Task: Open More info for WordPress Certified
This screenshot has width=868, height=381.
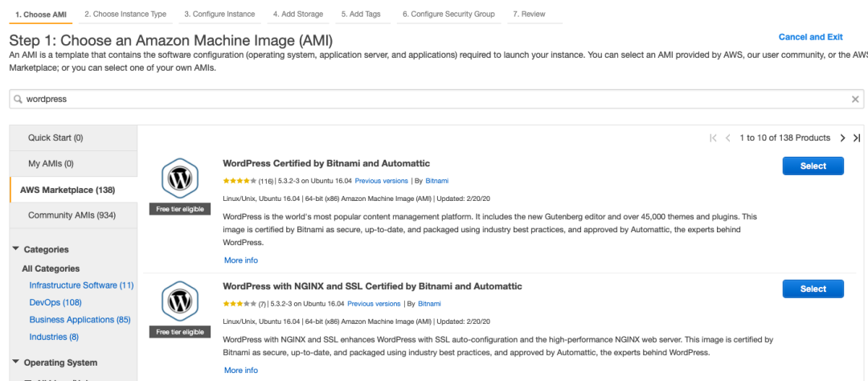Action: point(241,260)
